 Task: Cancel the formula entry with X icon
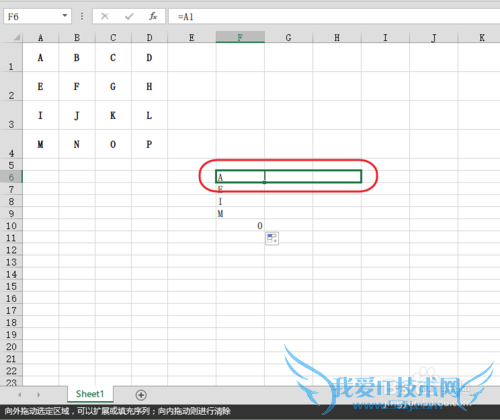point(105,16)
